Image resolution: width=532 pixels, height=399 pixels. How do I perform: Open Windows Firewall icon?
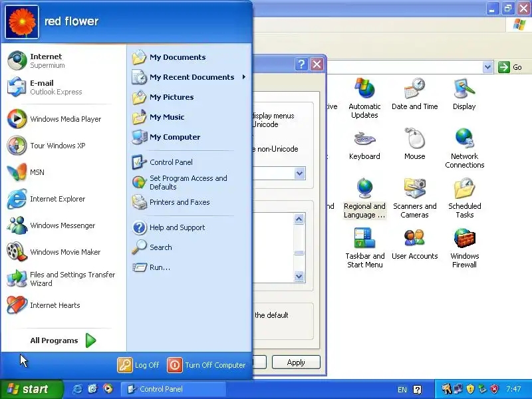pos(464,248)
